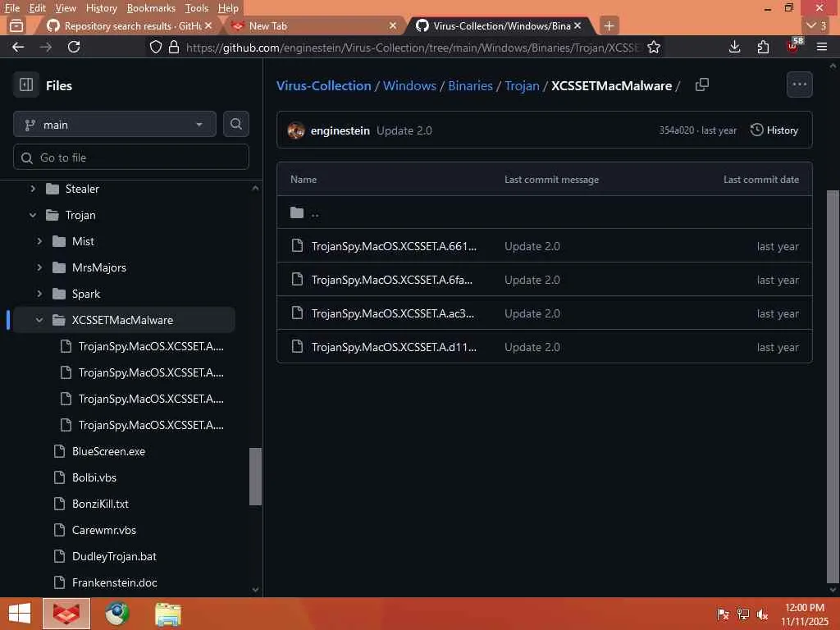Select DudleyTrojan.bat in file tree

[114, 557]
